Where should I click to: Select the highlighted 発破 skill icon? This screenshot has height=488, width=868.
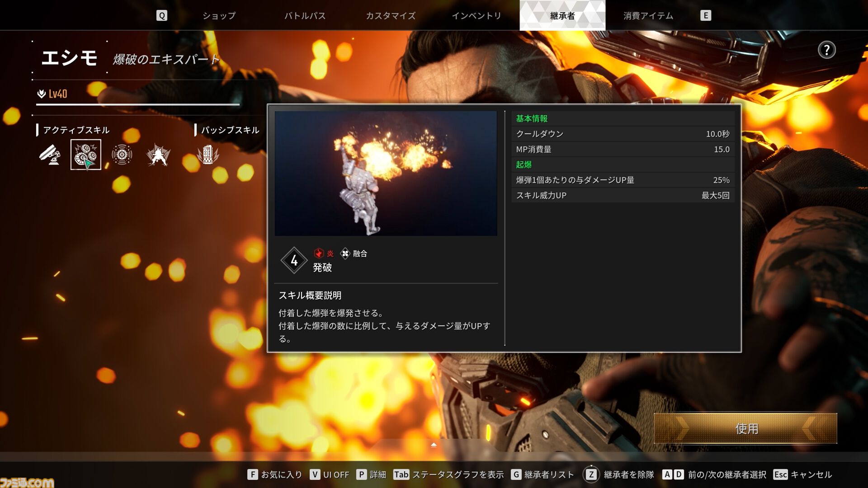[85, 155]
